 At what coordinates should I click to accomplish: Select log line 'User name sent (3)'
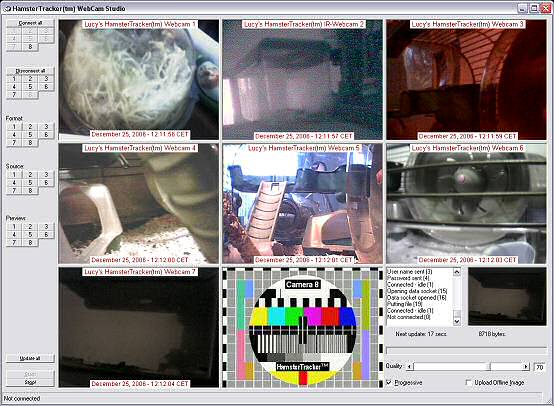410,272
